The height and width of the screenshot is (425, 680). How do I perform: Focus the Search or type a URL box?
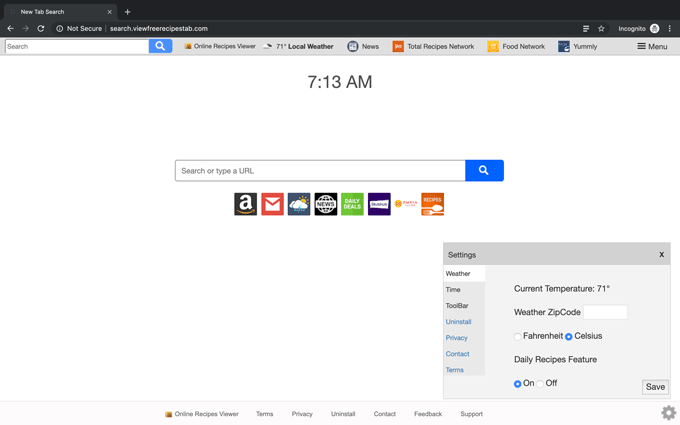(320, 170)
